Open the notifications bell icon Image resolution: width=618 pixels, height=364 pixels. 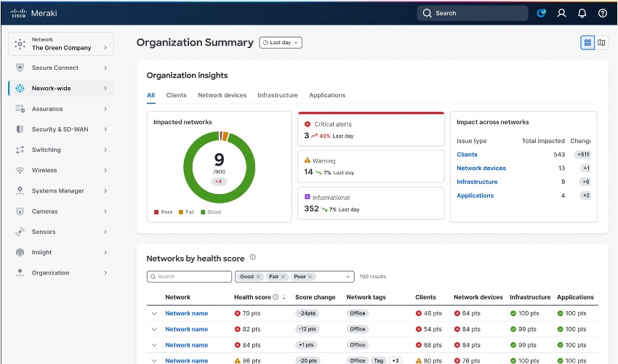coord(582,13)
